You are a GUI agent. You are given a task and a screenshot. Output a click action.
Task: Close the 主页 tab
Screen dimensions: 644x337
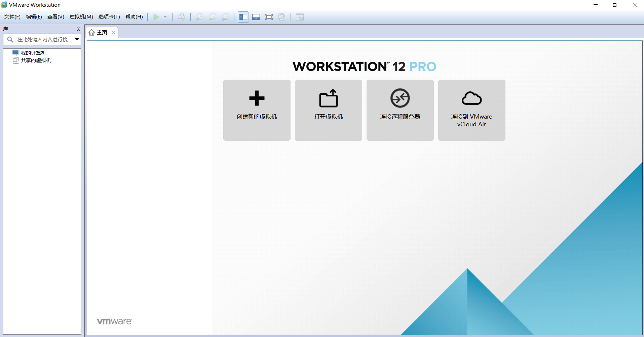click(x=114, y=33)
